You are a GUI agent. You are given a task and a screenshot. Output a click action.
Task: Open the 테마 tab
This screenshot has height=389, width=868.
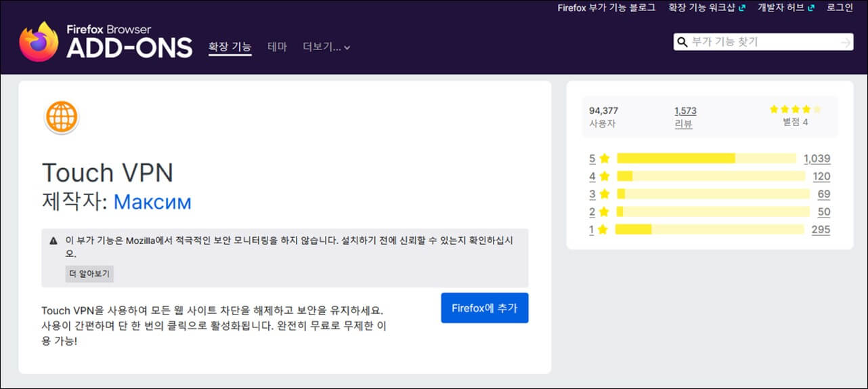click(x=277, y=47)
